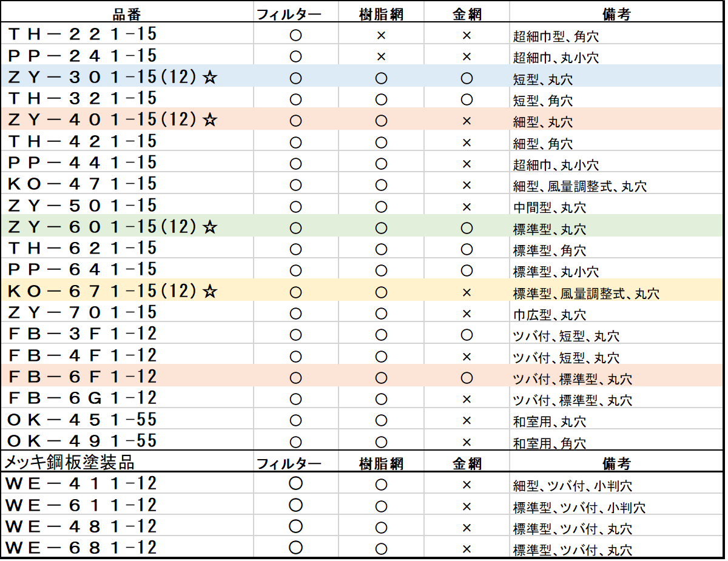The image size is (728, 561).
Task: Click the 標準型、ツバ付、丸穴 remark for WE-681-12
Action: point(573,550)
